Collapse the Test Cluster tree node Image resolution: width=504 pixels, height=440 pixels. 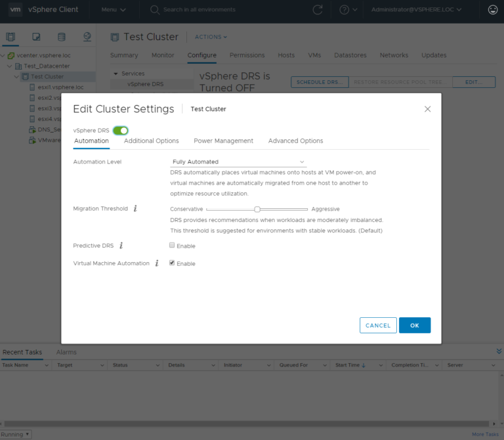pos(16,77)
